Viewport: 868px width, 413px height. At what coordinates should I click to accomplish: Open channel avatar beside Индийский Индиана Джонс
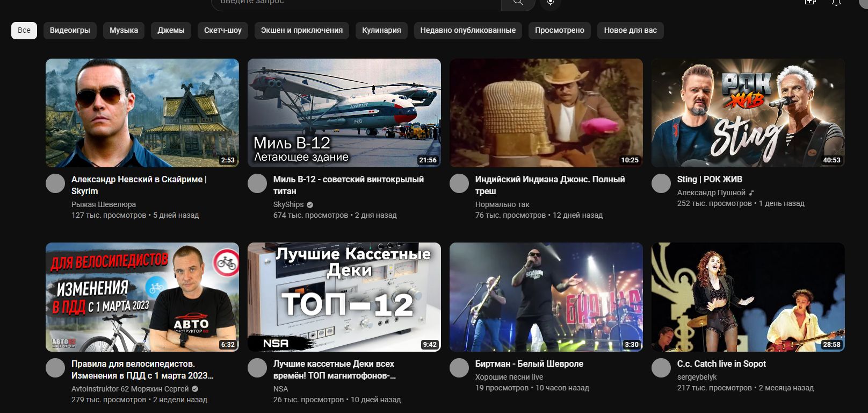tap(459, 183)
